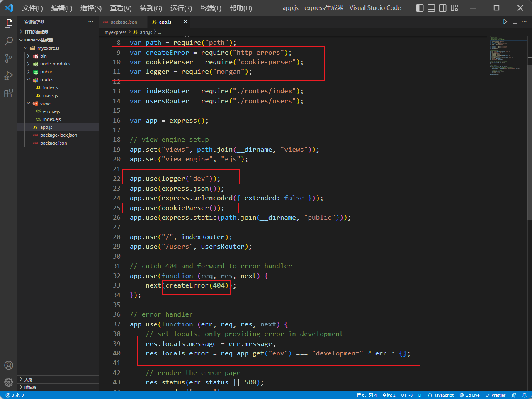Close the app.js editor tab
This screenshot has height=399, width=532.
185,22
